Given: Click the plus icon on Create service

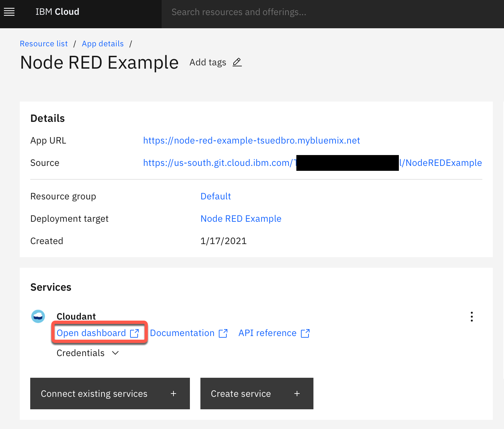Looking at the screenshot, I should point(297,394).
